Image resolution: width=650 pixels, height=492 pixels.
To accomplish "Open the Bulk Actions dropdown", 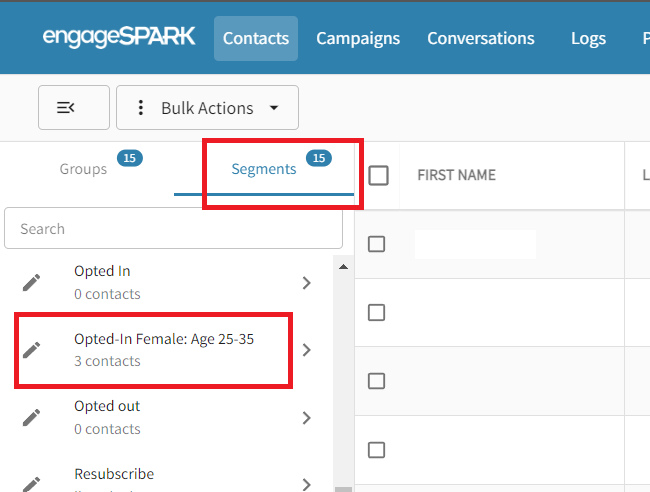I will pos(207,108).
